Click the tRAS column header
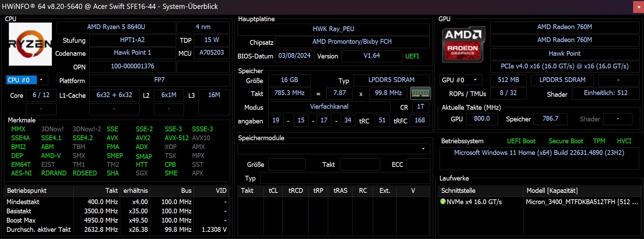Screen dimensions: 644x239 [x=340, y=191]
